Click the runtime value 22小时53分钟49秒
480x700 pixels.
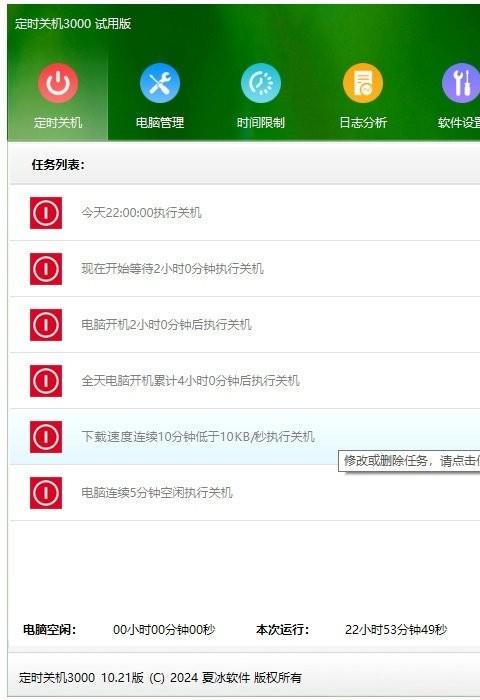click(396, 630)
